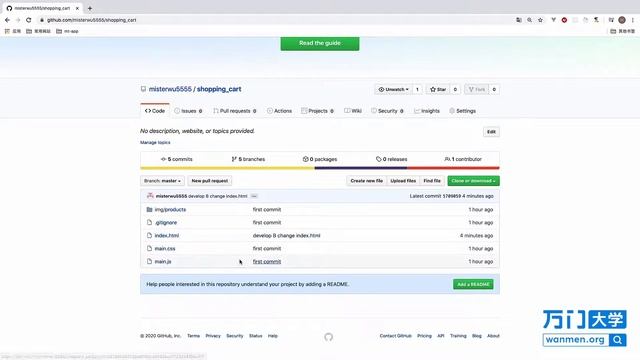Screen dimensions: 640x360
Task: Open the 0 releases link
Action: [391, 159]
